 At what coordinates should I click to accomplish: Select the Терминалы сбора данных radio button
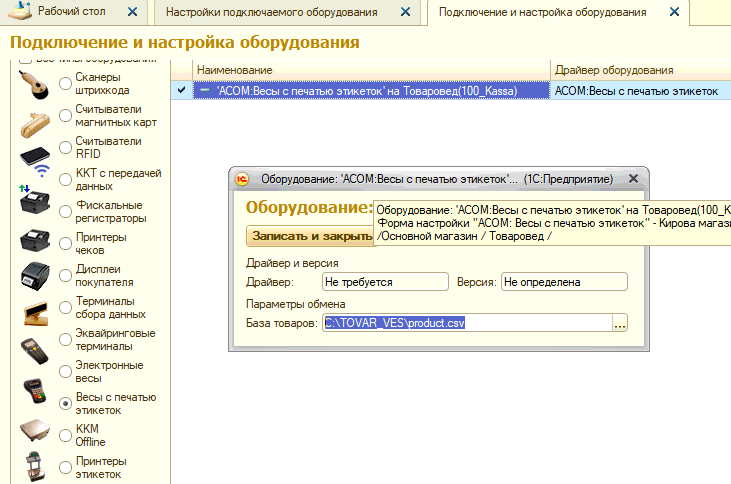(x=65, y=308)
